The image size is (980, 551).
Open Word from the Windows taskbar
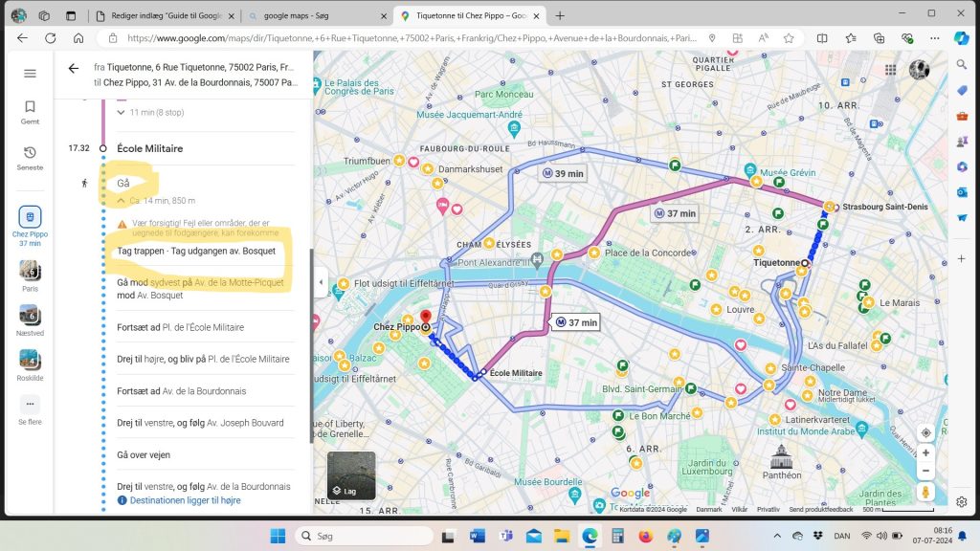pyautogui.click(x=478, y=536)
